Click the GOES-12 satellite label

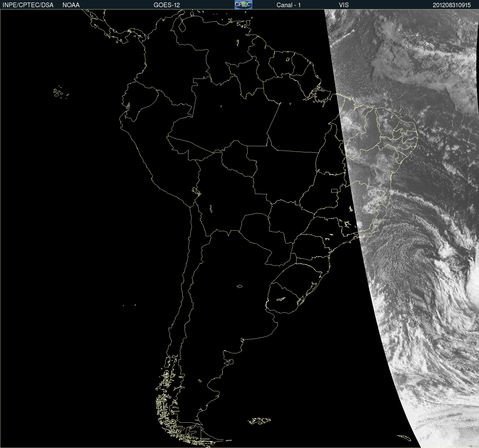tap(167, 5)
